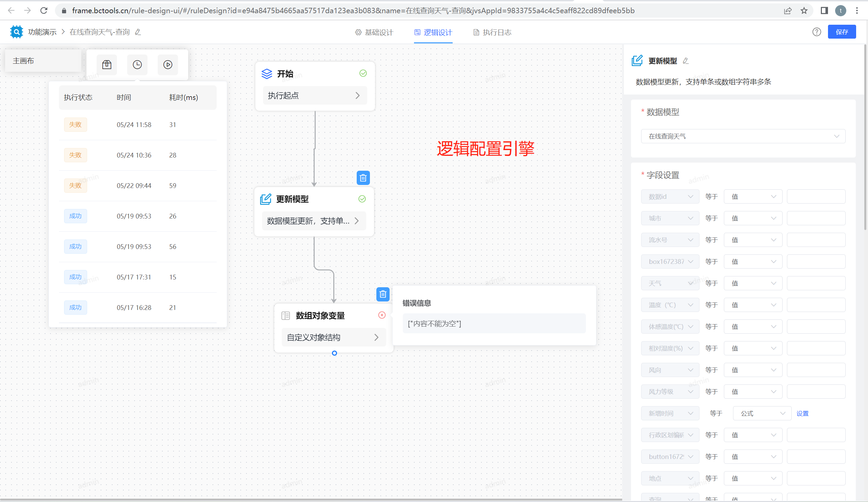The height and width of the screenshot is (502, 868).
Task: Share this page from the address bar
Action: [788, 10]
